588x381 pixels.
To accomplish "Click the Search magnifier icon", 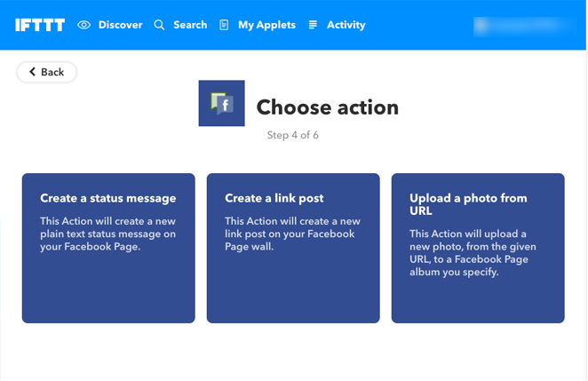I will pos(159,25).
